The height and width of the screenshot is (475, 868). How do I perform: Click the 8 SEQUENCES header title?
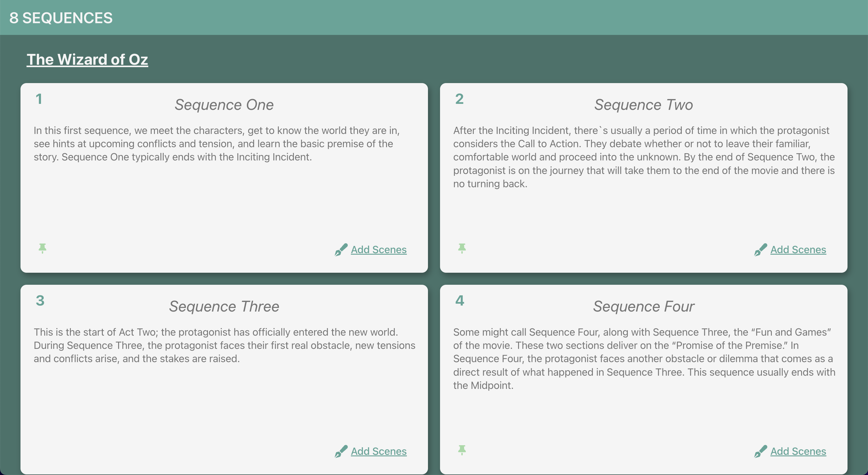61,18
